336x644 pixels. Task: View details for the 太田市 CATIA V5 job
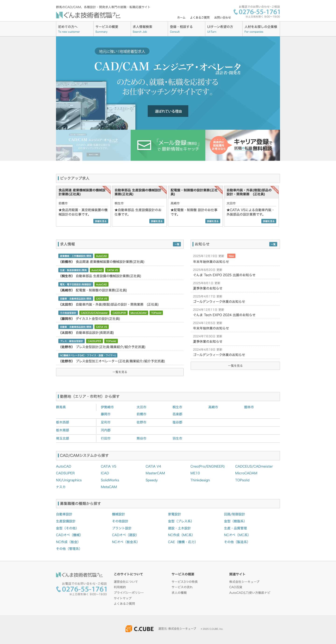coord(269,221)
